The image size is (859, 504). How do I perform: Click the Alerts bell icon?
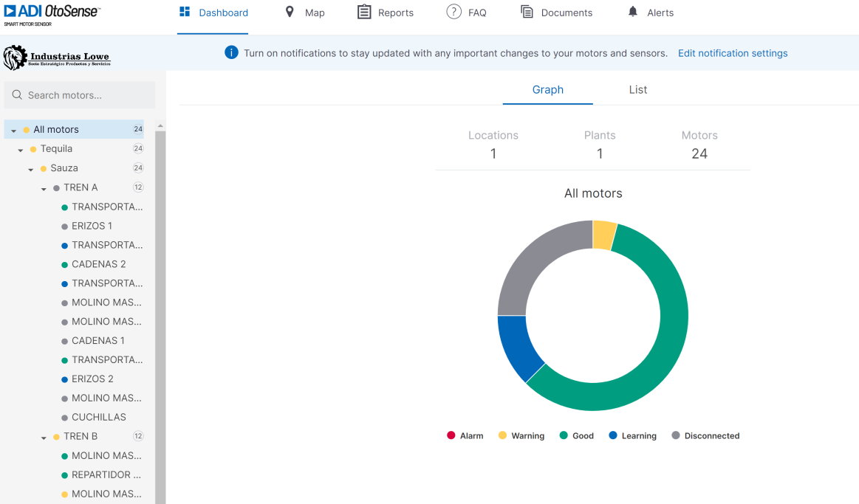tap(633, 13)
